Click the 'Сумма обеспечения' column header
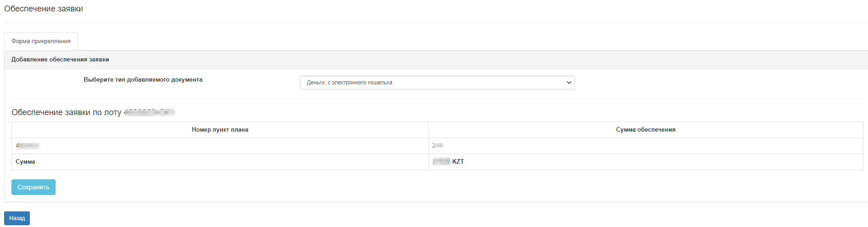The image size is (868, 227). tap(645, 130)
